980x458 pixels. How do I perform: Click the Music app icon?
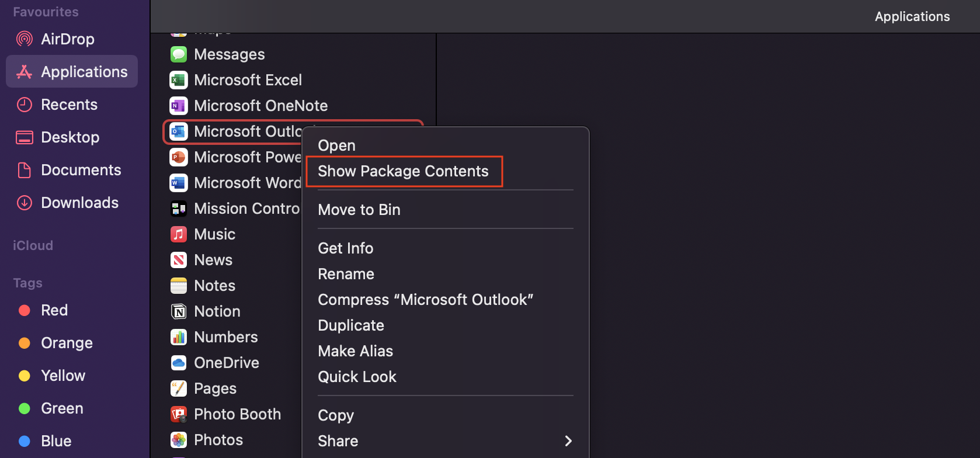tap(178, 234)
